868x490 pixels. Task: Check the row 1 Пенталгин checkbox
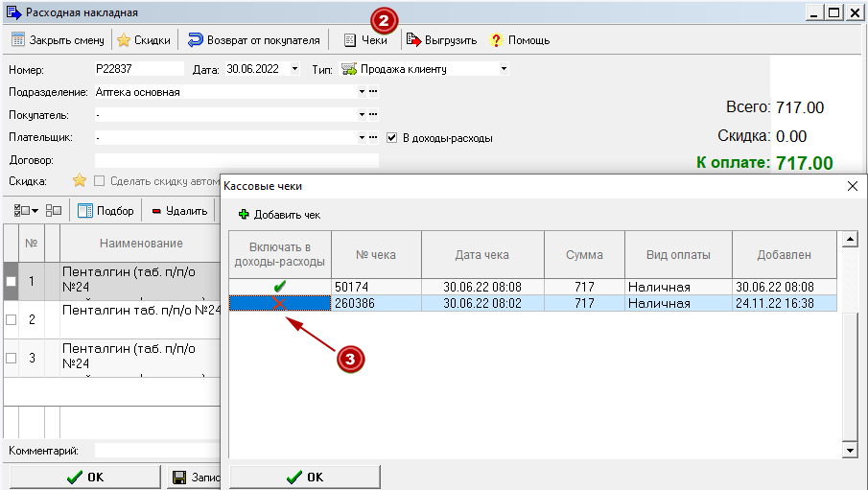click(12, 281)
